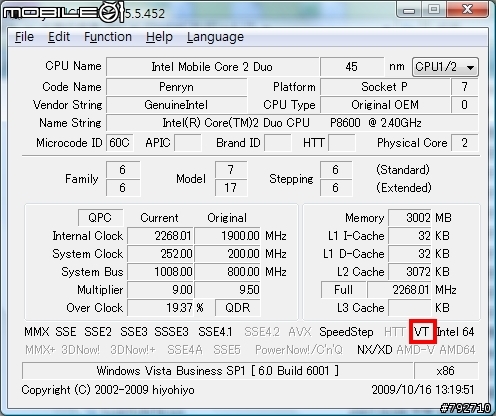Screen dimensions: 496x416
Task: Open the Help menu
Action: tap(159, 37)
